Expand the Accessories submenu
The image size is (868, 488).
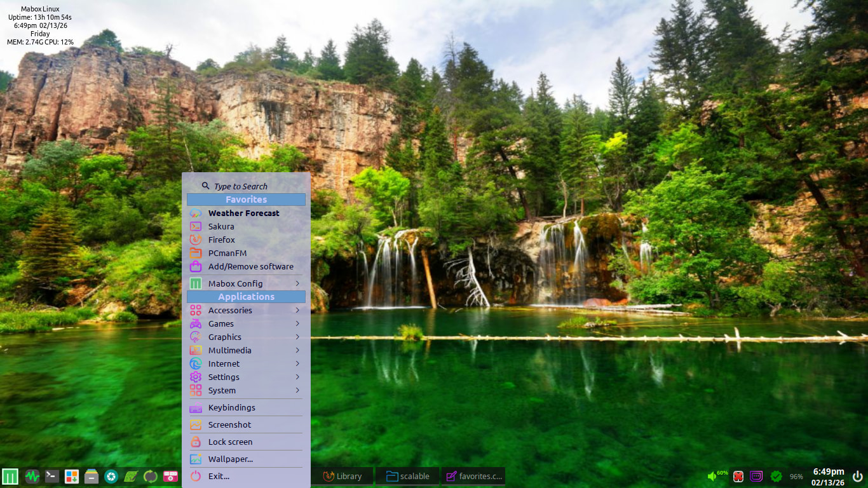[x=246, y=310]
